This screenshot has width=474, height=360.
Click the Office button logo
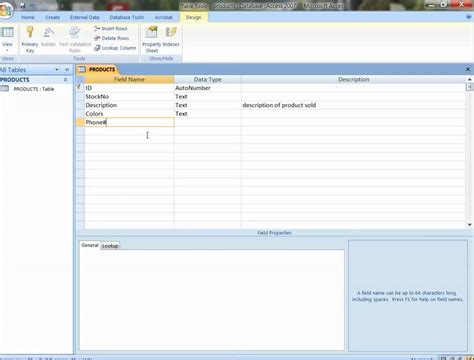click(5, 10)
